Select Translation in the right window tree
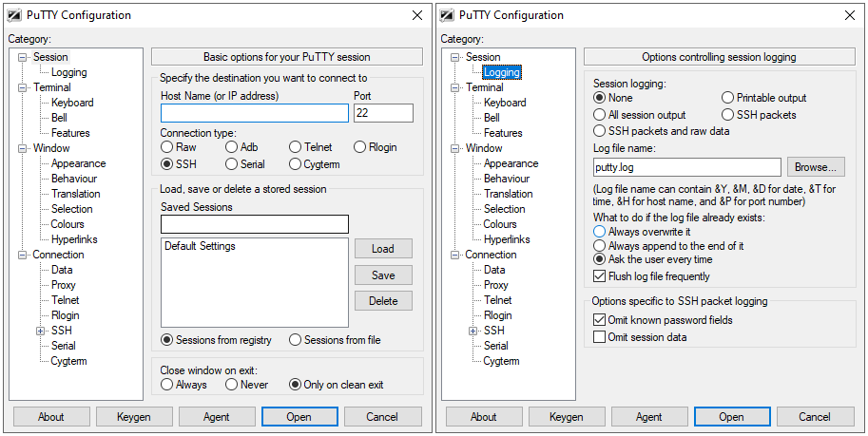The width and height of the screenshot is (868, 436). [509, 194]
